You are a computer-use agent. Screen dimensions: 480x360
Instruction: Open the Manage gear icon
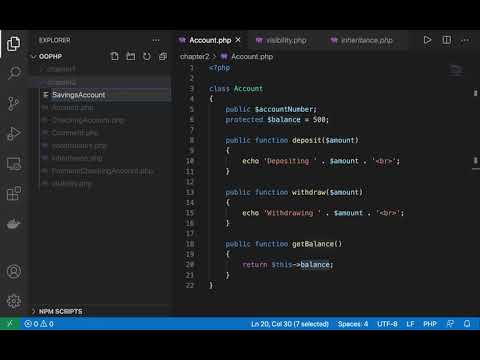click(x=14, y=301)
